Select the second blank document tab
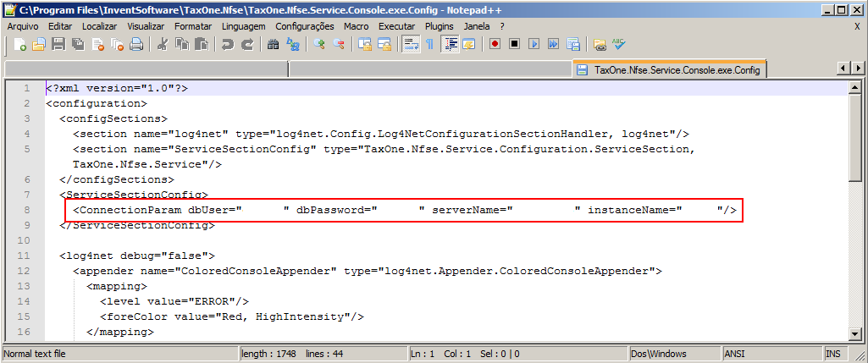Image resolution: width=868 pixels, height=363 pixels. [x=431, y=69]
